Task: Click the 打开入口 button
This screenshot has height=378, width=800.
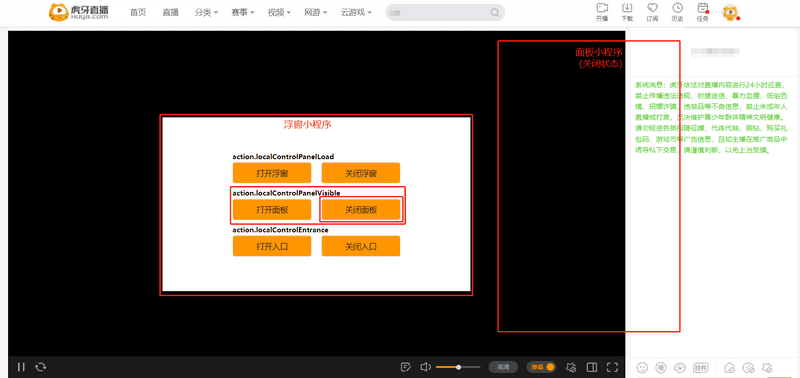Action: coord(272,246)
